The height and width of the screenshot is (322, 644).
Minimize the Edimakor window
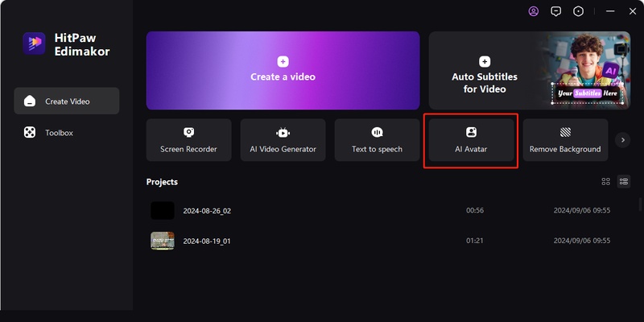[609, 11]
